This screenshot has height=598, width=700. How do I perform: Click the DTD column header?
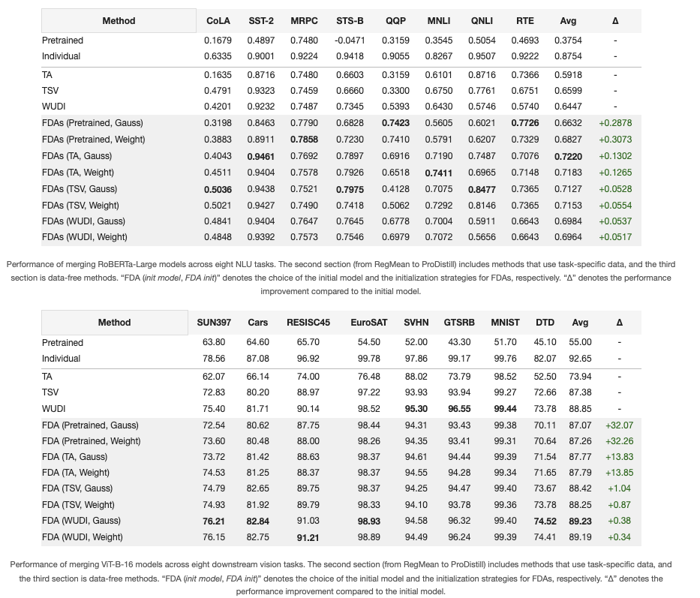tap(545, 323)
